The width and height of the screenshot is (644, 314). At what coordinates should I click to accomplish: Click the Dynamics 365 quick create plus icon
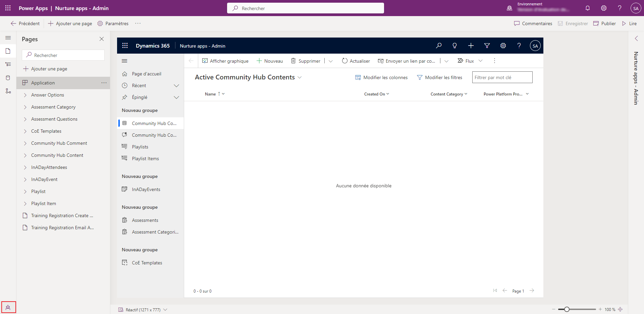coord(471,46)
